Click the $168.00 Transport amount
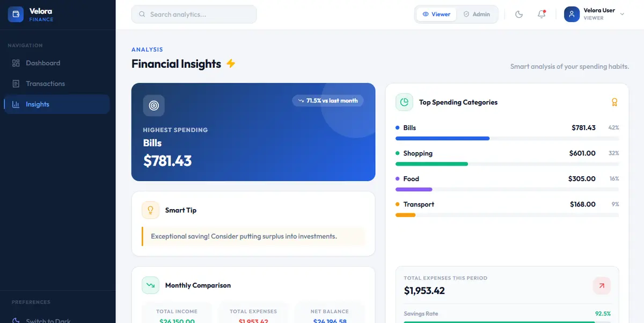The width and height of the screenshot is (644, 323). 583,204
